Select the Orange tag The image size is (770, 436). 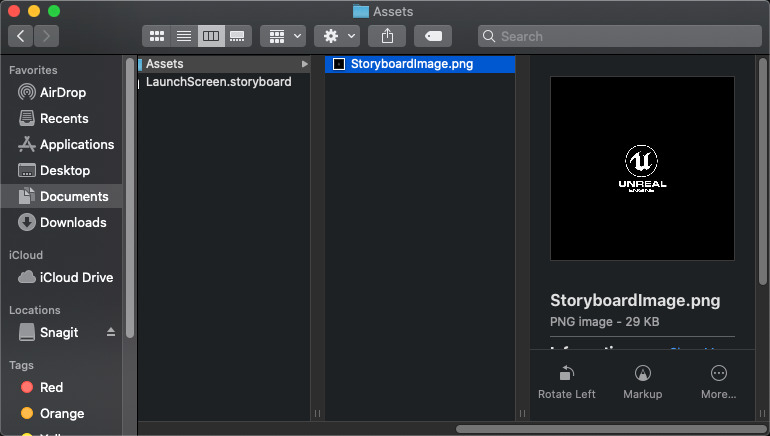click(x=61, y=413)
